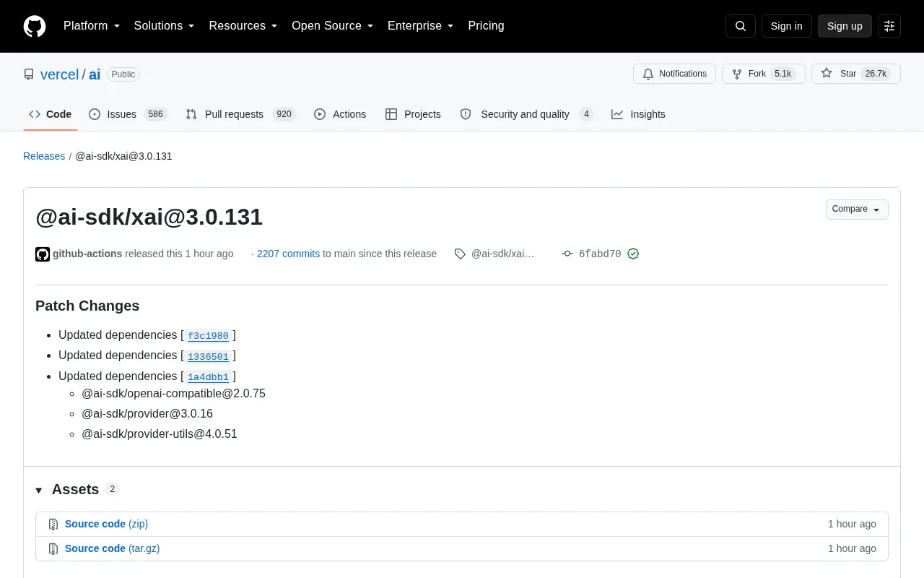Click the Notifications button
The image size is (924, 578).
(x=674, y=74)
